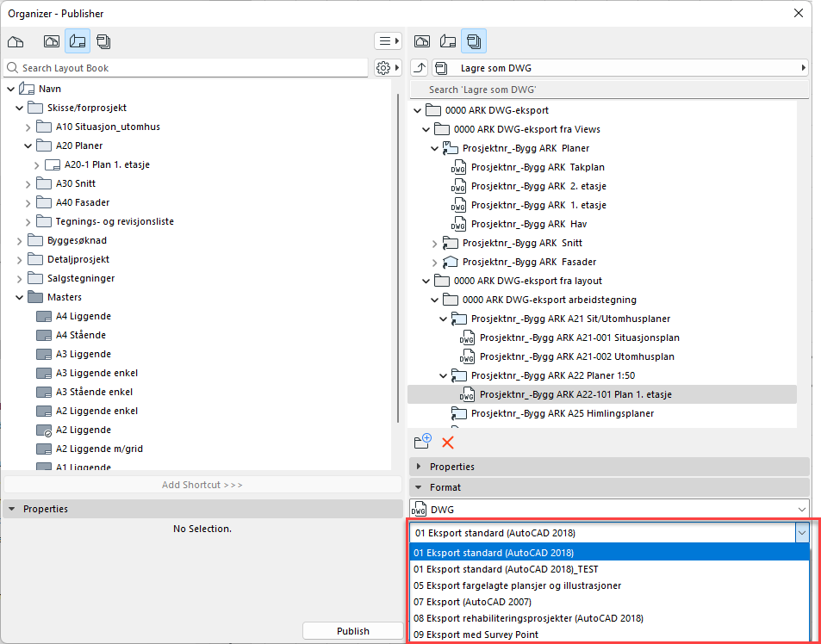Expand the Byggesøknad folder

19,240
